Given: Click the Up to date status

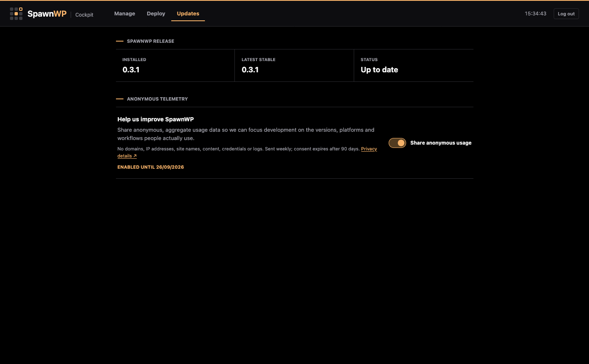Looking at the screenshot, I should (x=380, y=70).
